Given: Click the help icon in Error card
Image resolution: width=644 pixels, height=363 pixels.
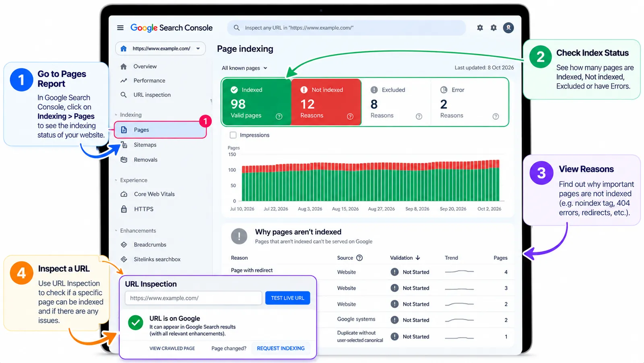Looking at the screenshot, I should point(496,117).
